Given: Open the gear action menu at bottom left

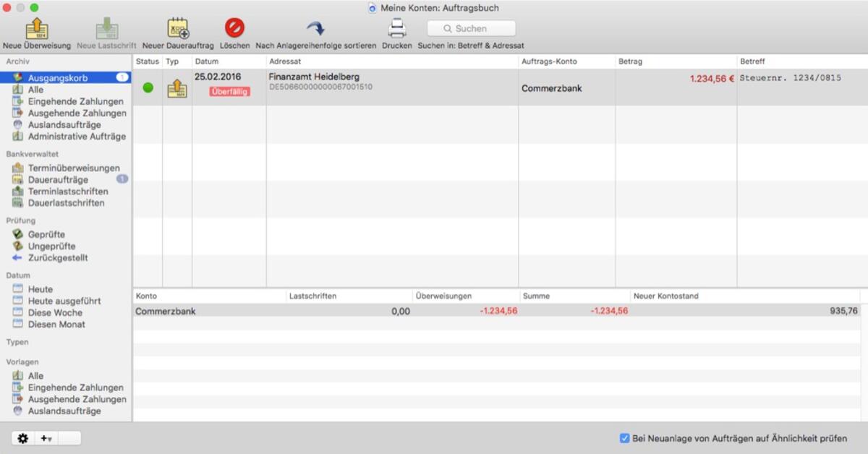Looking at the screenshot, I should click(22, 438).
